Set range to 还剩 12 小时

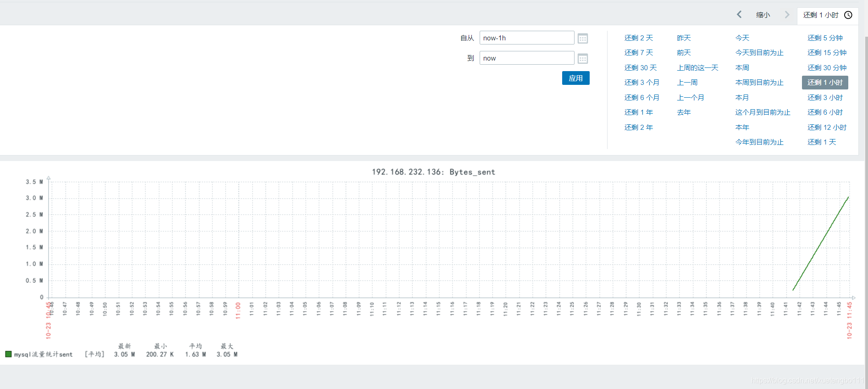pos(827,128)
